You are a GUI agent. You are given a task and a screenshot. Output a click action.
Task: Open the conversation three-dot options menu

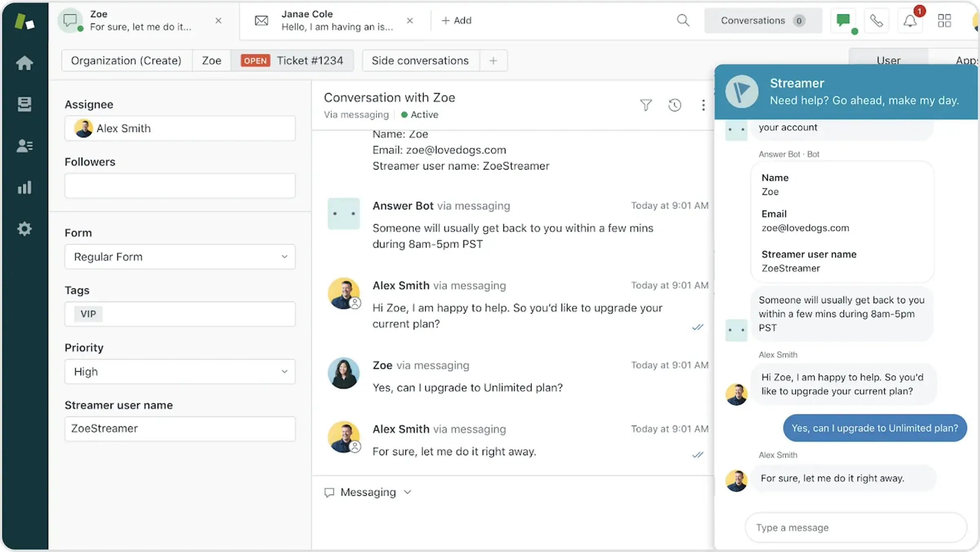point(703,105)
